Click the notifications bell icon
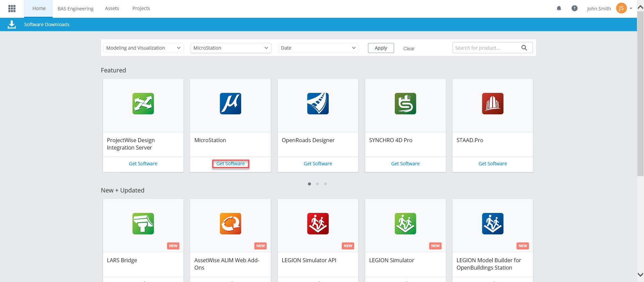 [559, 8]
